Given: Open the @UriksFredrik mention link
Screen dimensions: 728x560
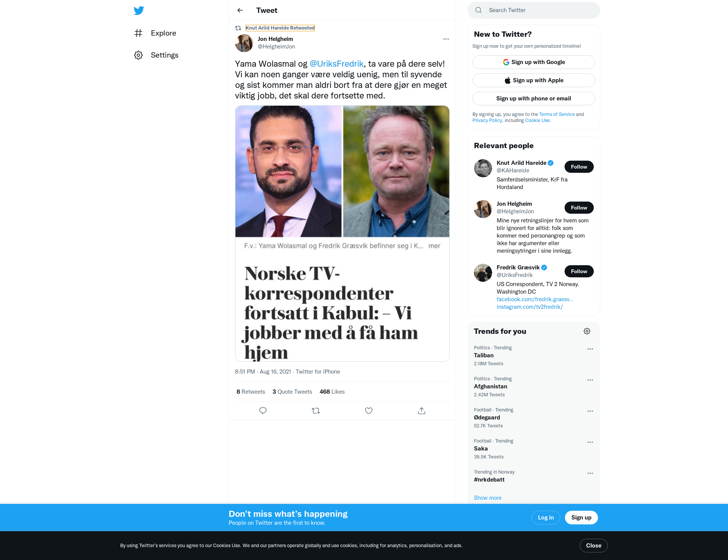Looking at the screenshot, I should point(336,64).
